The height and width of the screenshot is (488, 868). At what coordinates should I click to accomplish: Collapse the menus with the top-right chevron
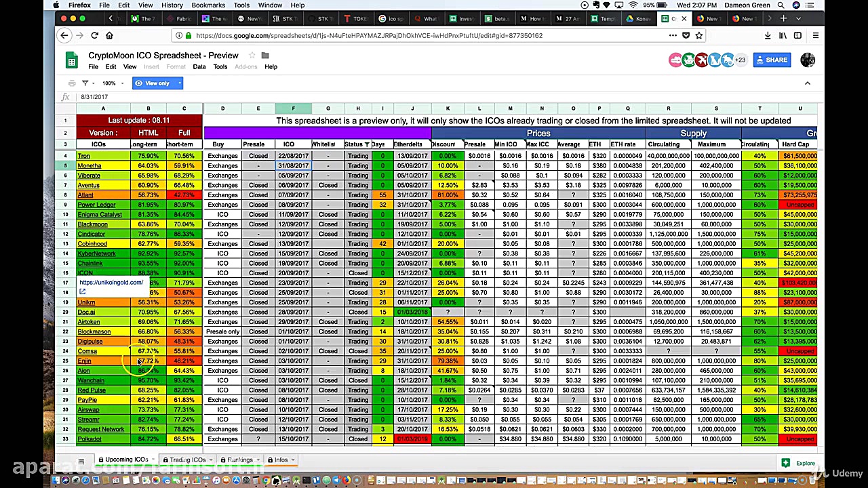click(807, 83)
